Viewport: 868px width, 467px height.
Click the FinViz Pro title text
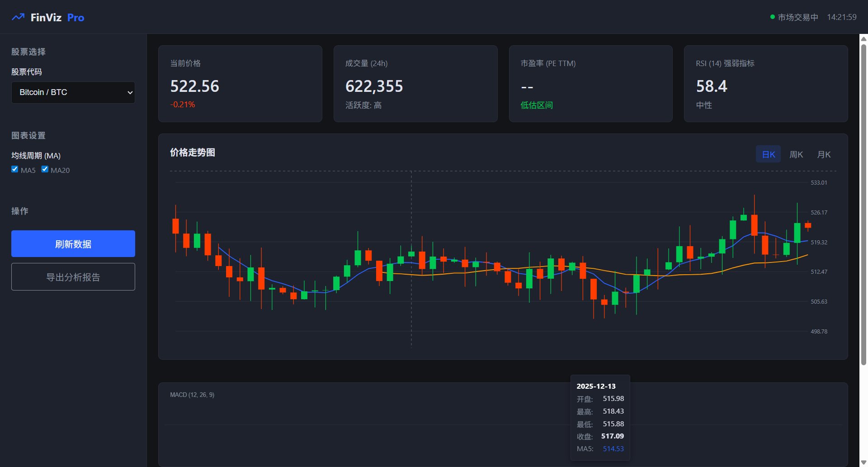(57, 18)
